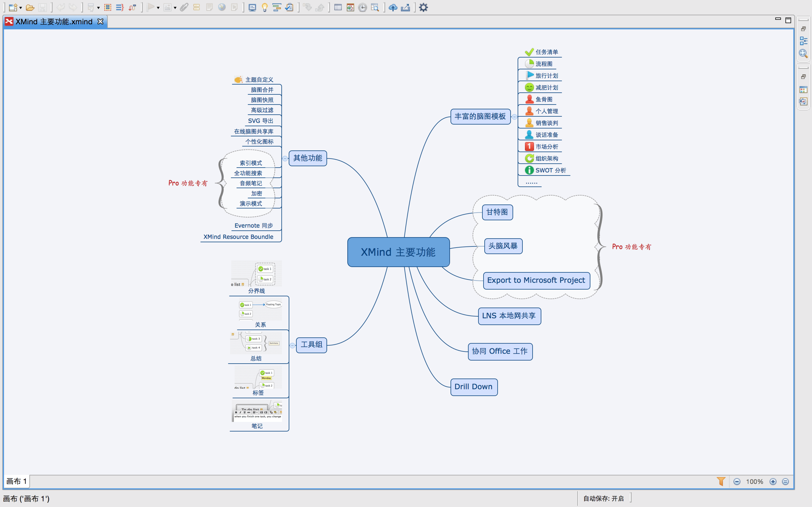Click the zoom in plus button
The width and height of the screenshot is (812, 507).
tap(773, 482)
